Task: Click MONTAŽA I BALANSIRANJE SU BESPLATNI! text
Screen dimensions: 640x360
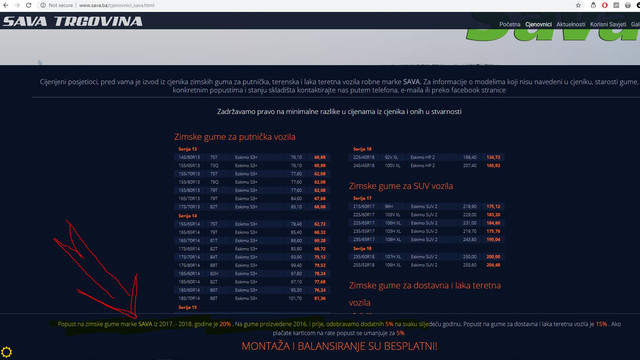Action: click(x=339, y=346)
